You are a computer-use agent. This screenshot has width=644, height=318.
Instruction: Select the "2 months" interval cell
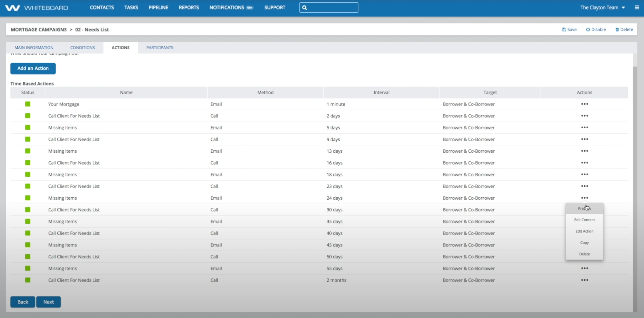pos(336,280)
